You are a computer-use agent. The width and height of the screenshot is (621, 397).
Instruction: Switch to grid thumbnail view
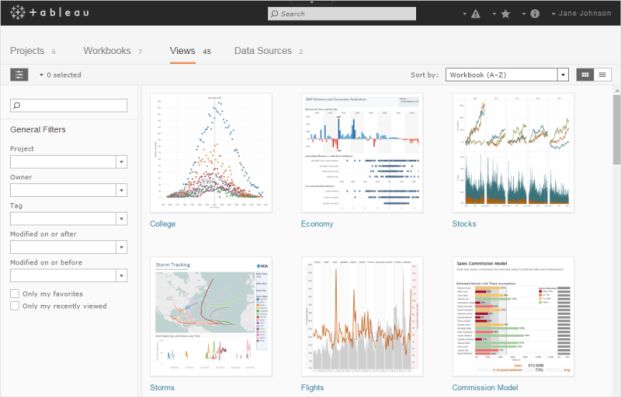coord(585,74)
